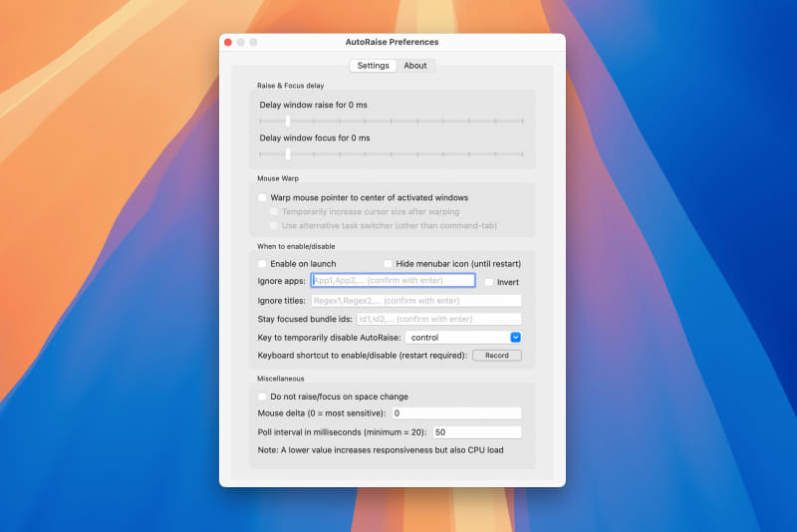The image size is (797, 532).
Task: Click the Poll interval field showing 50
Action: point(477,432)
